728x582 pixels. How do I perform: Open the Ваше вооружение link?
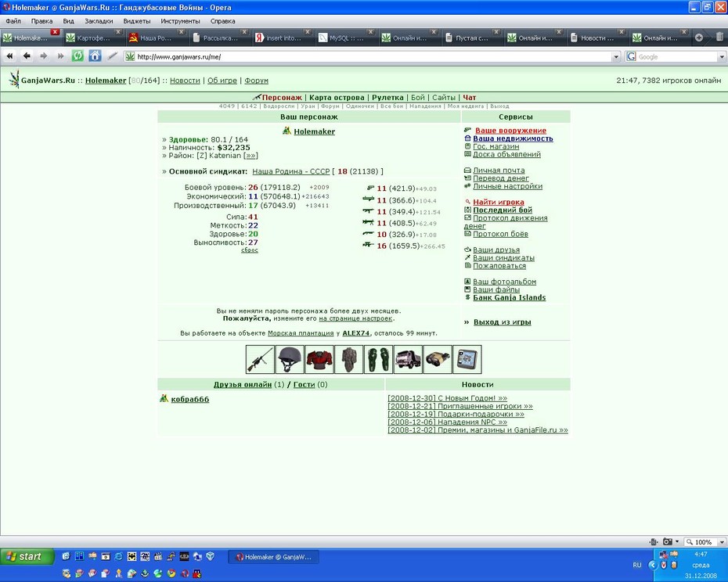coord(510,131)
